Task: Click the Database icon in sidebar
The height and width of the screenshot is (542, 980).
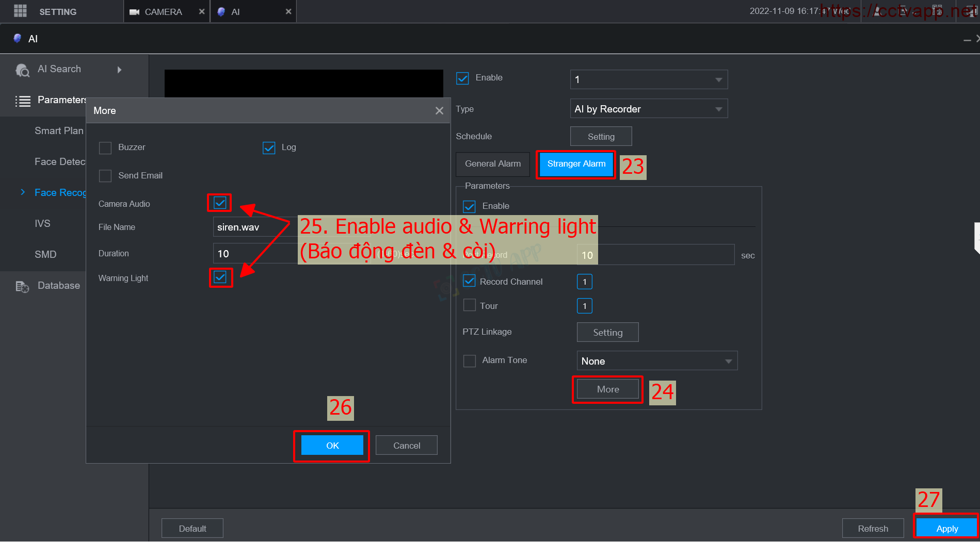Action: coord(22,286)
